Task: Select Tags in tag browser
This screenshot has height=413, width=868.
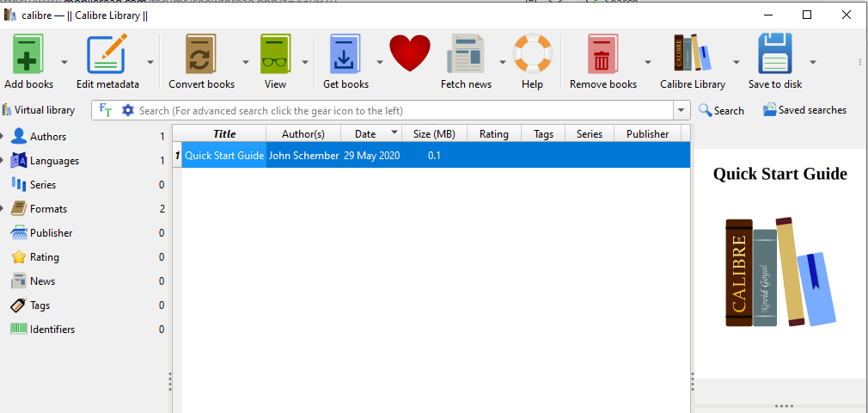Action: point(40,305)
